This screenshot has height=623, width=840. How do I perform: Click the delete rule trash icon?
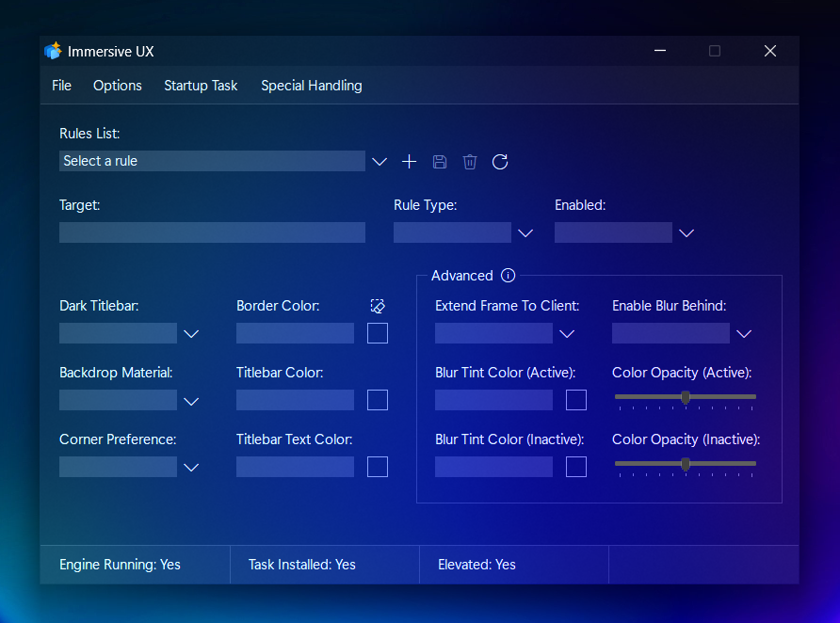coord(470,162)
